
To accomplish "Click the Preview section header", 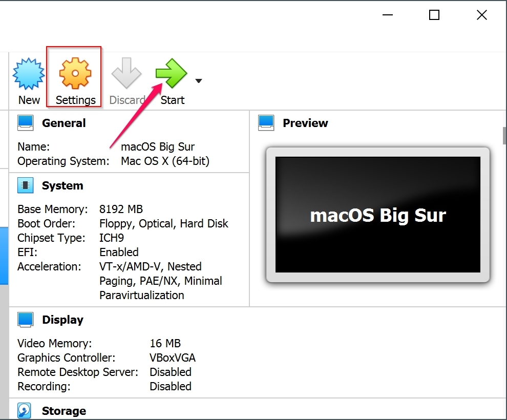I will point(305,123).
